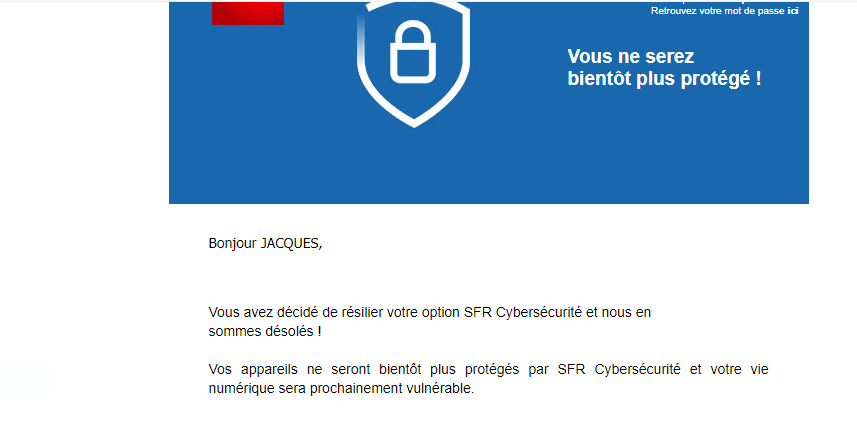Click the name "JACQUES" in the greeting
The height and width of the screenshot is (424, 857).
pos(291,243)
